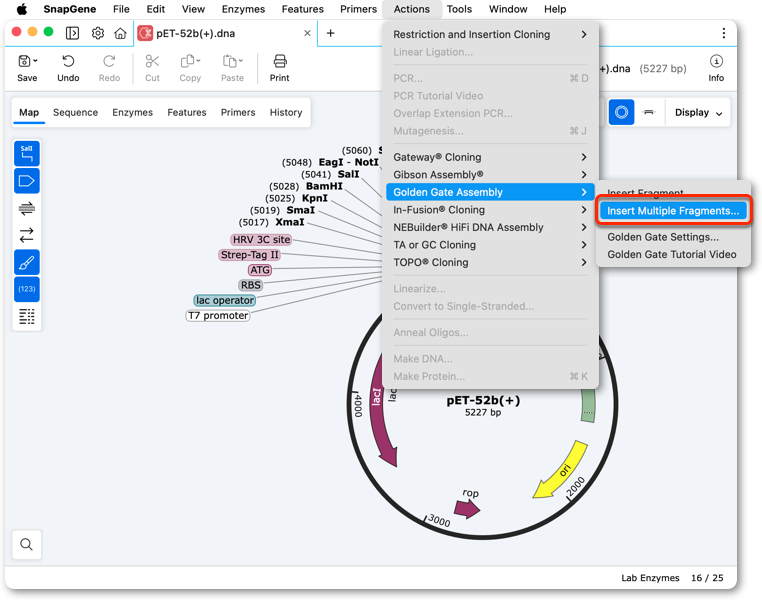Expand NEBuilder HiFi DNA Assembly submenu
Viewport: 762px width, 600px height.
pos(490,227)
